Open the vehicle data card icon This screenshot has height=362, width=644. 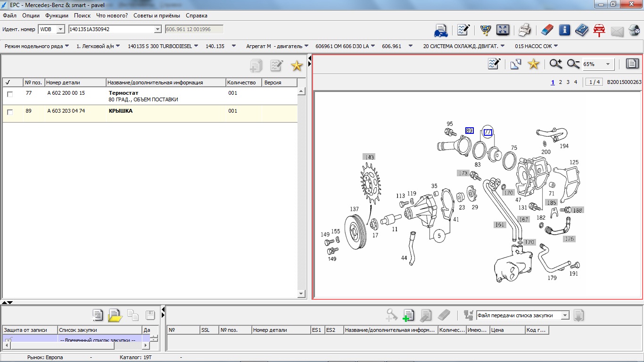tap(441, 30)
